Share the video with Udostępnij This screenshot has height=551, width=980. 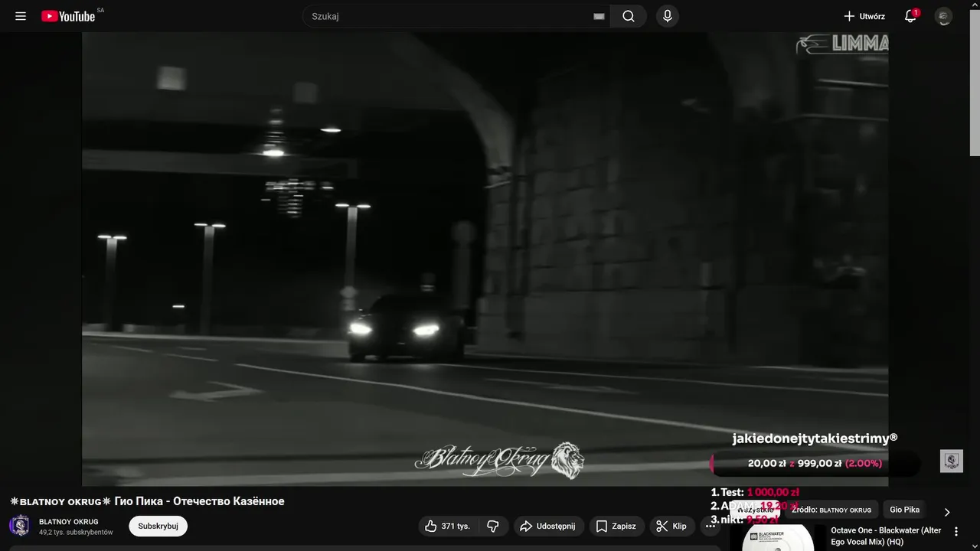pyautogui.click(x=548, y=526)
